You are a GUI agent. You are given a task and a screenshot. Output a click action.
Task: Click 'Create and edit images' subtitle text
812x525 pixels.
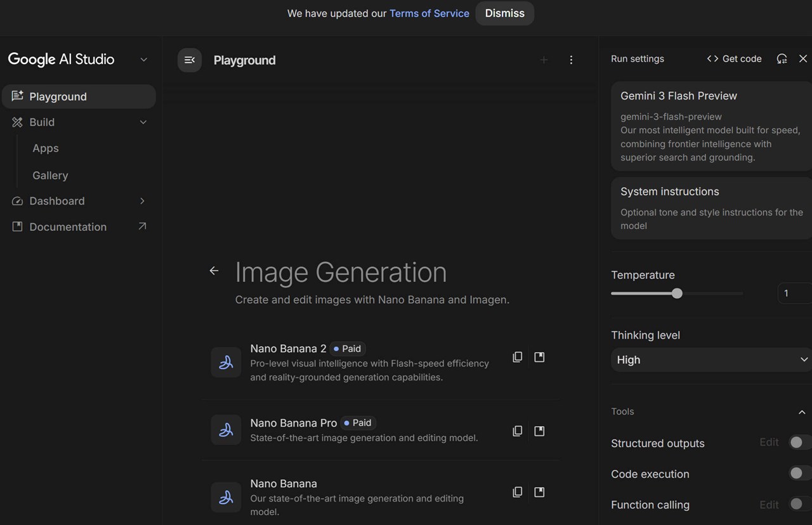point(372,300)
